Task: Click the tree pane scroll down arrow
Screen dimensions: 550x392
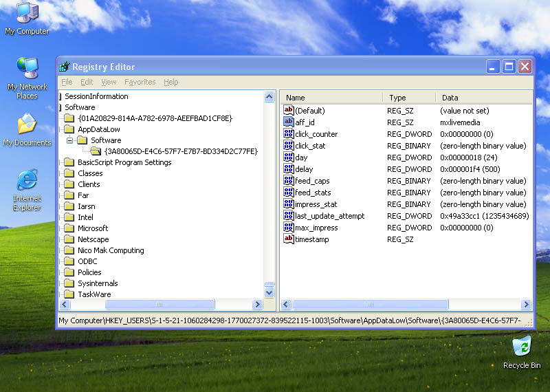Action: pyautogui.click(x=269, y=293)
